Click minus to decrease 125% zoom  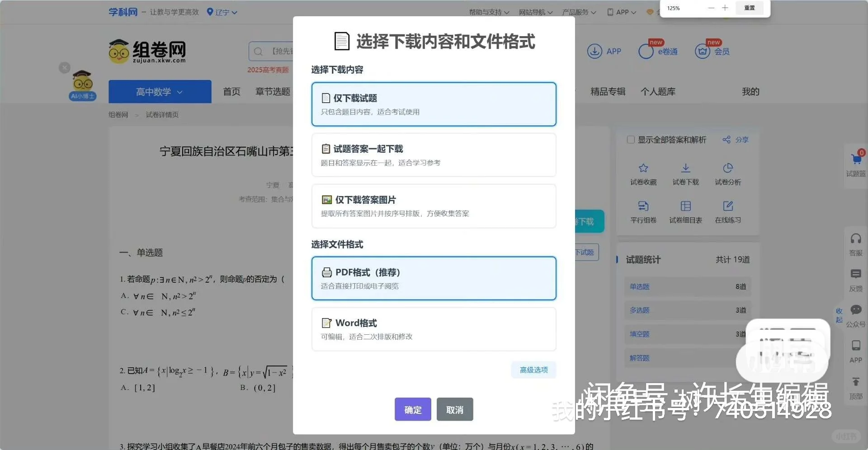point(711,8)
